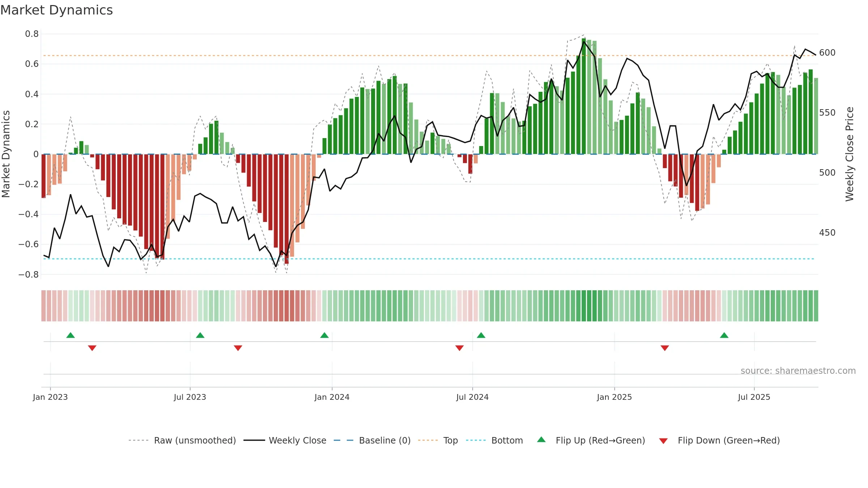868x488 pixels.
Task: Click the Jul 2023 x-axis label
Action: [190, 397]
